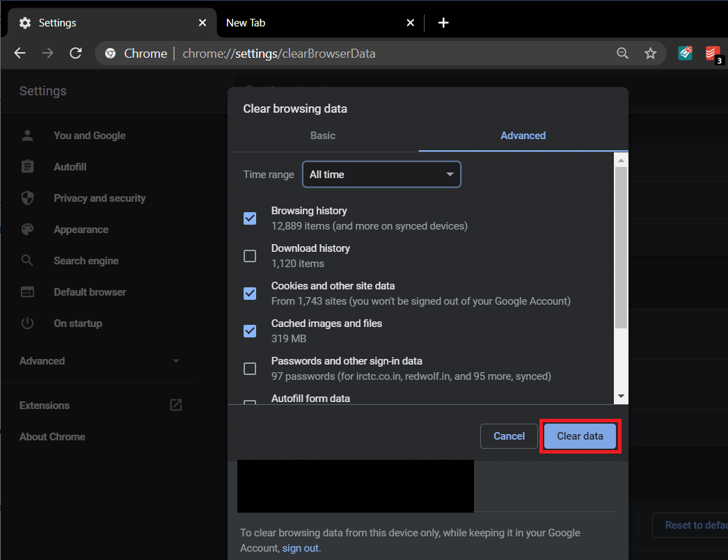Check the Passwords and other sign-in data box
This screenshot has height=560, width=728.
[x=250, y=369]
